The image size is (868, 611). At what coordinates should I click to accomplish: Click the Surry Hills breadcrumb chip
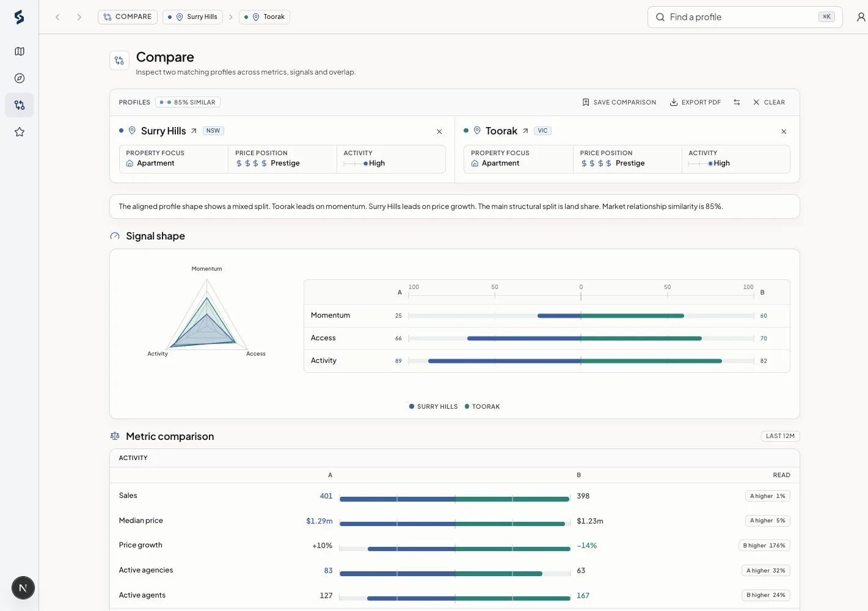pyautogui.click(x=192, y=17)
